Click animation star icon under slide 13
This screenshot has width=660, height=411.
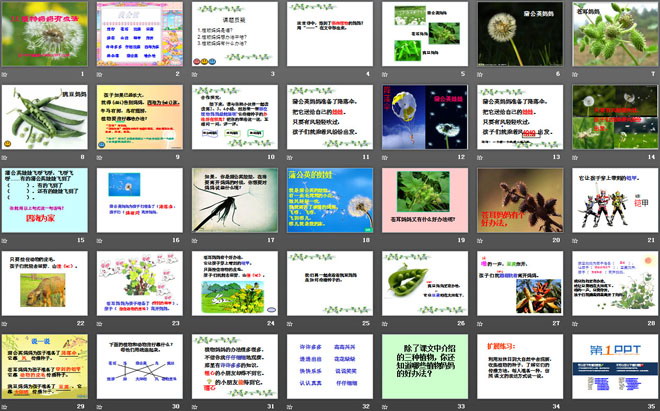[x=480, y=157]
